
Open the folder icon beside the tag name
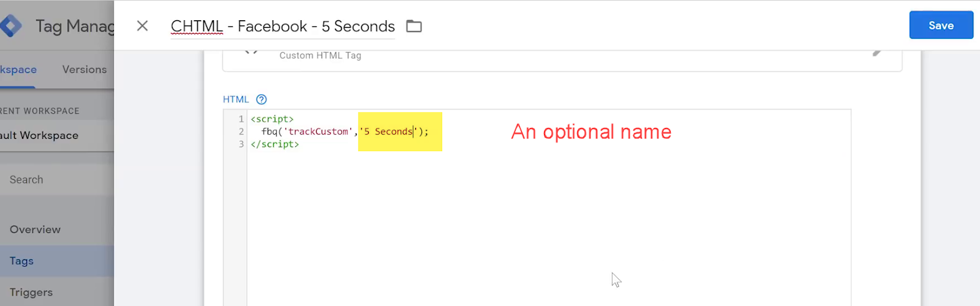click(x=414, y=26)
